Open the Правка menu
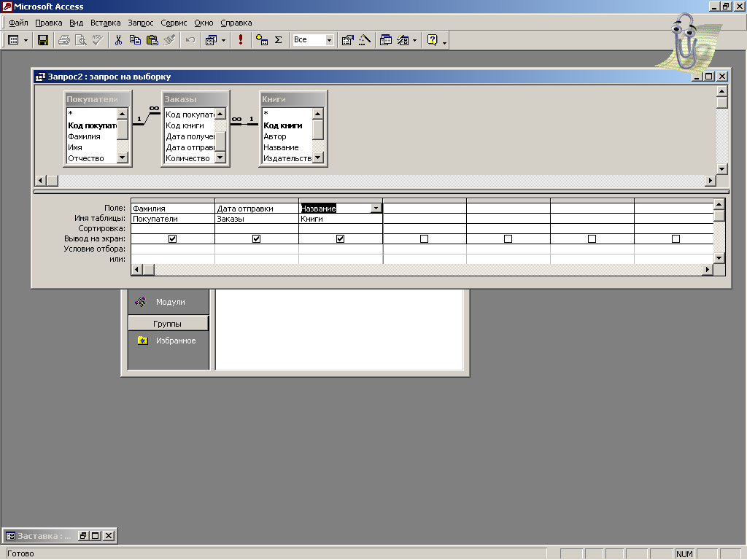This screenshot has height=560, width=747. tap(49, 23)
